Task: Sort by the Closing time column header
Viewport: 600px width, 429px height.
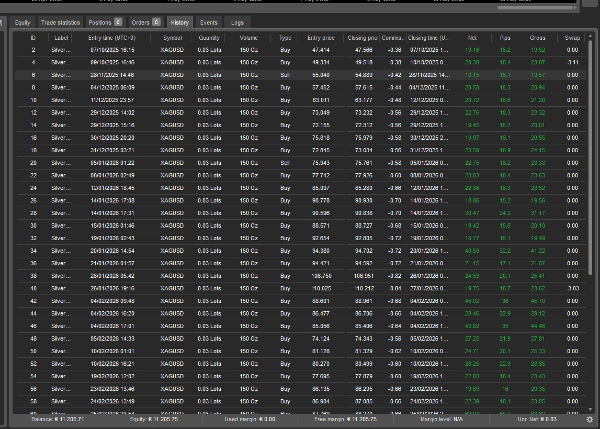Action: [x=428, y=38]
